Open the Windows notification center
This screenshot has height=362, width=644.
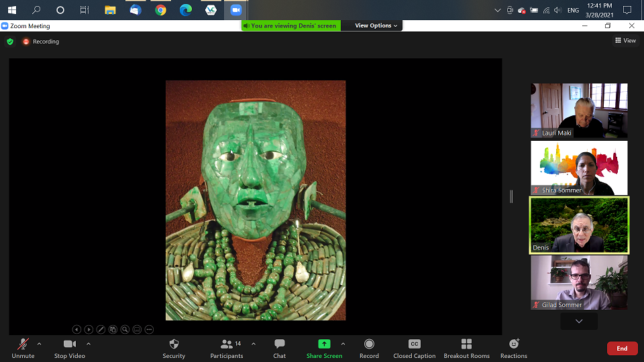pos(627,10)
